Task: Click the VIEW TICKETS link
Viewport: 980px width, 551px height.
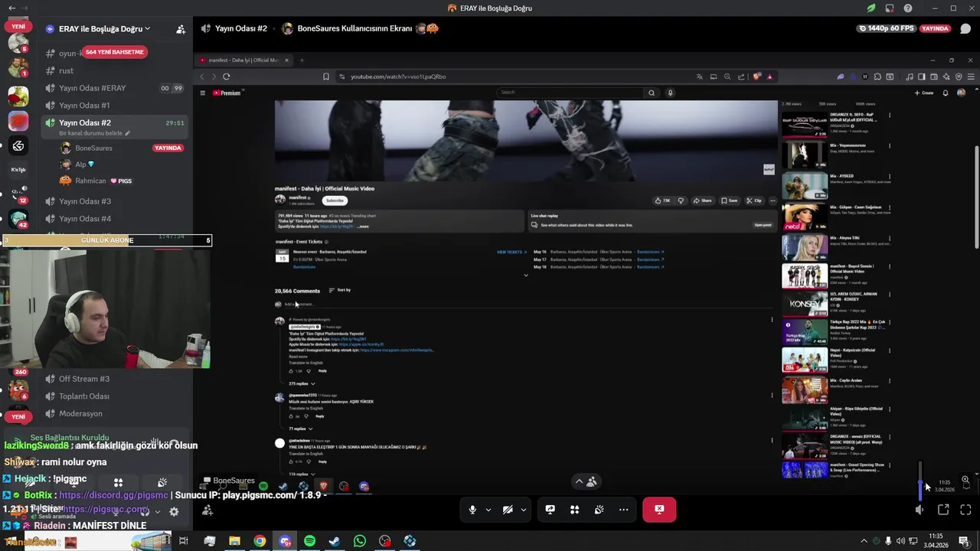Action: [x=511, y=252]
